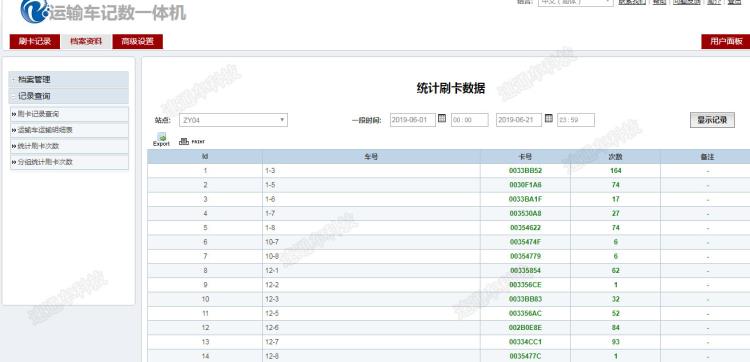Click card number 00354779

point(525,256)
